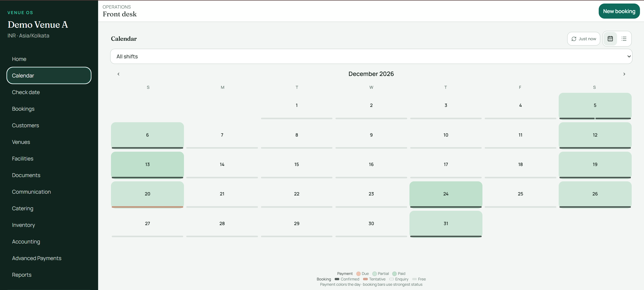Select December 26 on calendar

pos(595,194)
